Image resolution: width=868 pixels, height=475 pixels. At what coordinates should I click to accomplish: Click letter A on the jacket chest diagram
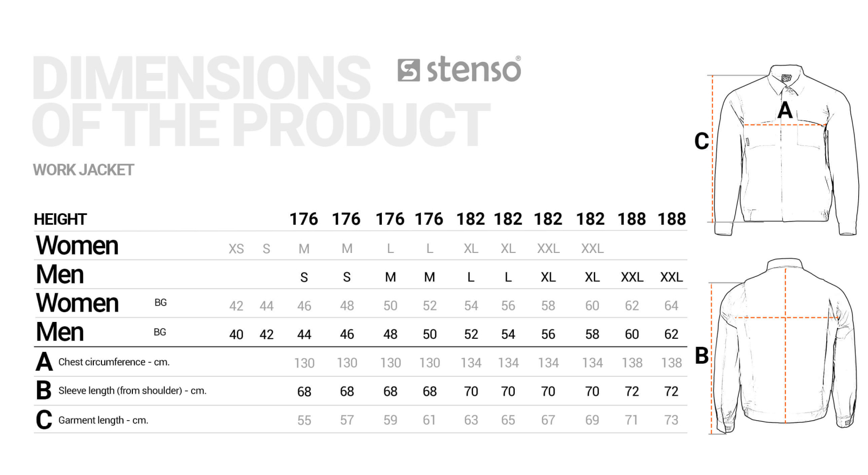(x=784, y=111)
